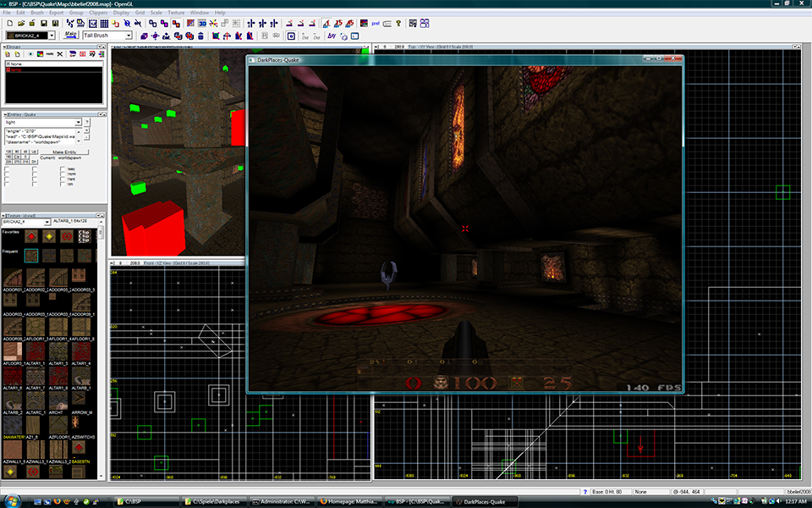Click the Map button beside the texture dropdown
Image resolution: width=812 pixels, height=508 pixels.
pos(71,36)
